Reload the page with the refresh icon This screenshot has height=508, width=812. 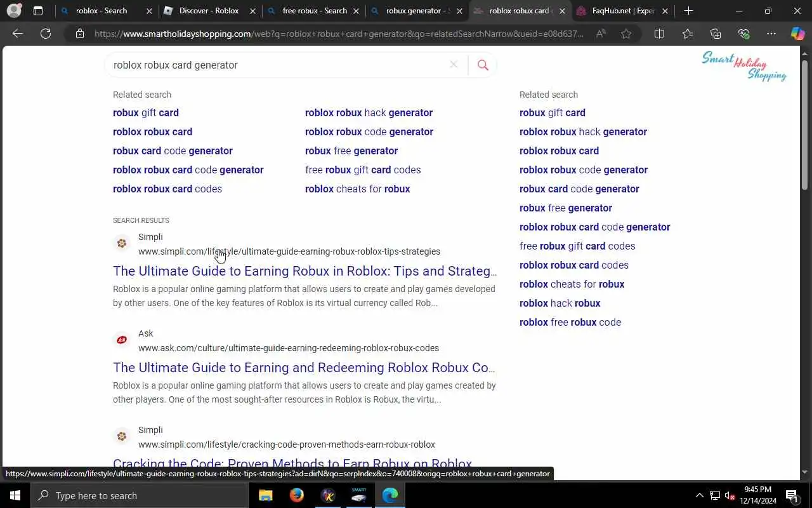click(46, 34)
